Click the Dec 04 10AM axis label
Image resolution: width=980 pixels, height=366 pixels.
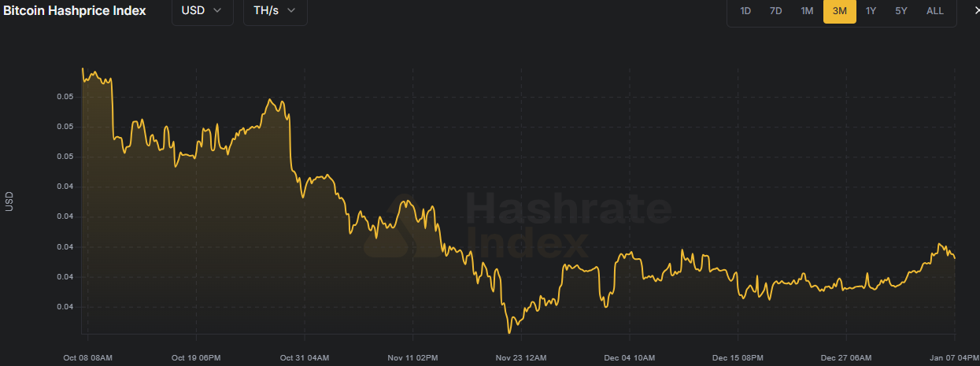[630, 358]
